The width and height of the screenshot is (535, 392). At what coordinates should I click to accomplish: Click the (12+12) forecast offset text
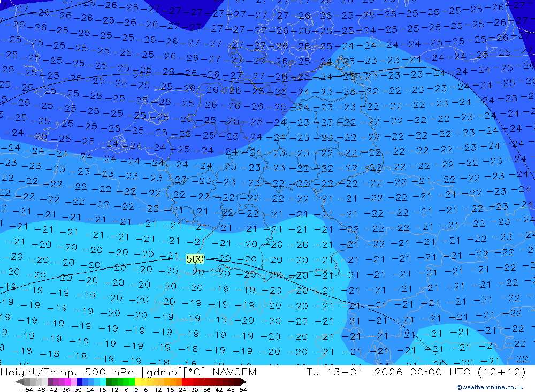[x=501, y=372]
